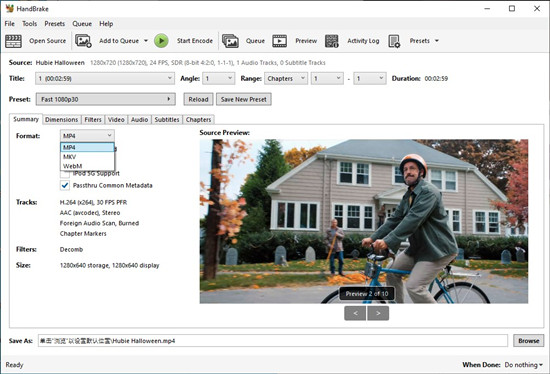Uncheck Passthru Common Metadata checkbox
This screenshot has width=550, height=374.
point(65,185)
